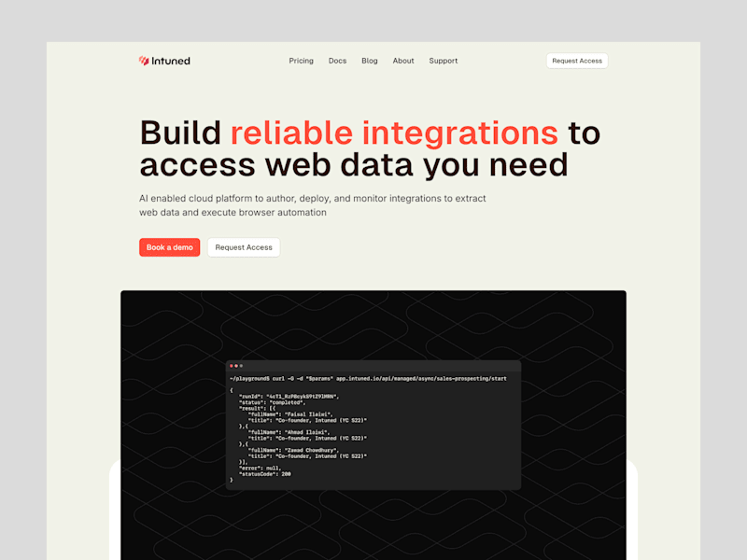
Task: Click the "reliable integrations" headline text
Action: point(394,133)
